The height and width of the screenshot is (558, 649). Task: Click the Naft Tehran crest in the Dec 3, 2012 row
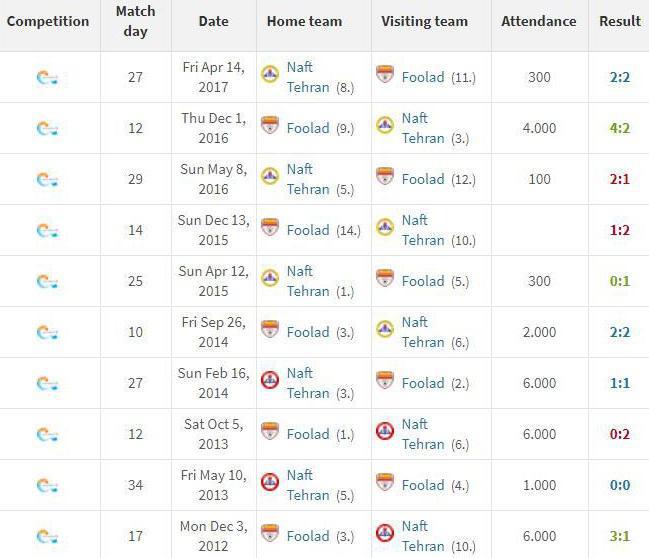tap(385, 534)
